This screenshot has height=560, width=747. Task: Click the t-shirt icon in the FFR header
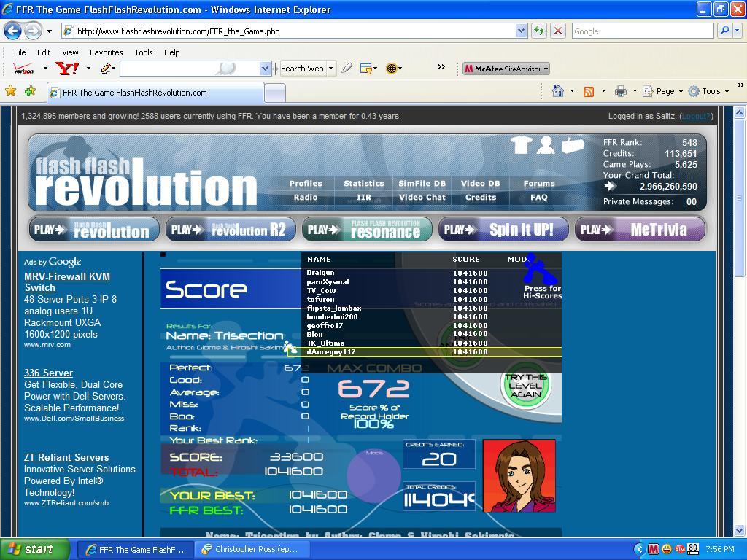tap(521, 144)
